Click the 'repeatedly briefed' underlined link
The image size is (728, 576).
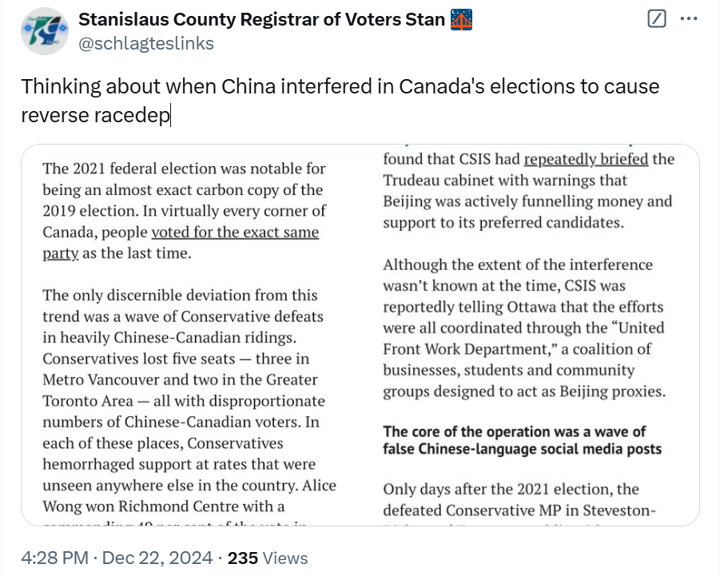click(586, 159)
